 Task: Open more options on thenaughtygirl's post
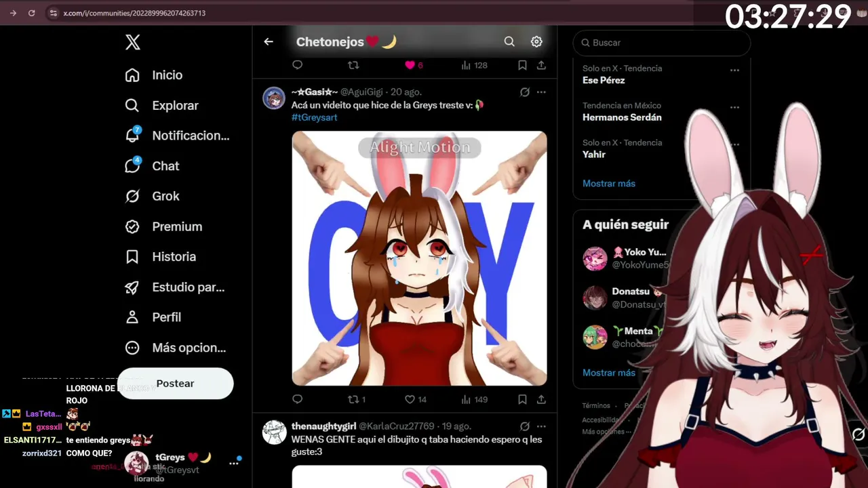541,426
